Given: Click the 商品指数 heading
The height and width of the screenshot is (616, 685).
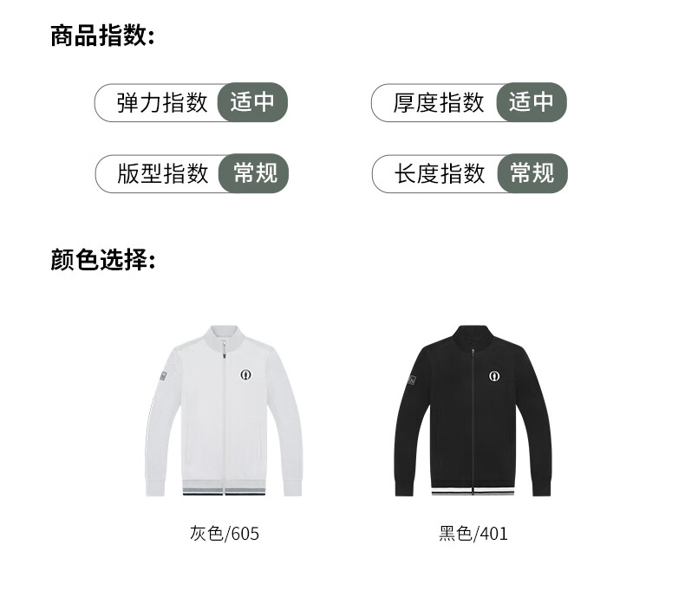Looking at the screenshot, I should 102,36.
